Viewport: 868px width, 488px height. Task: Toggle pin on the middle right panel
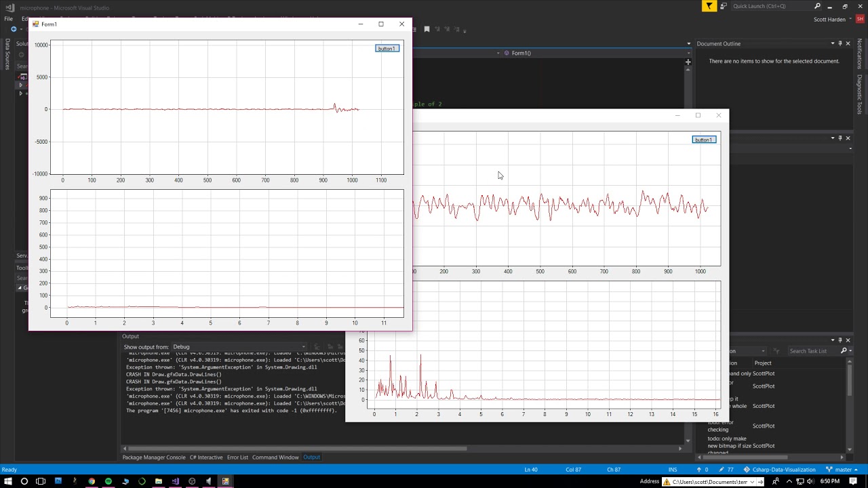[840, 138]
